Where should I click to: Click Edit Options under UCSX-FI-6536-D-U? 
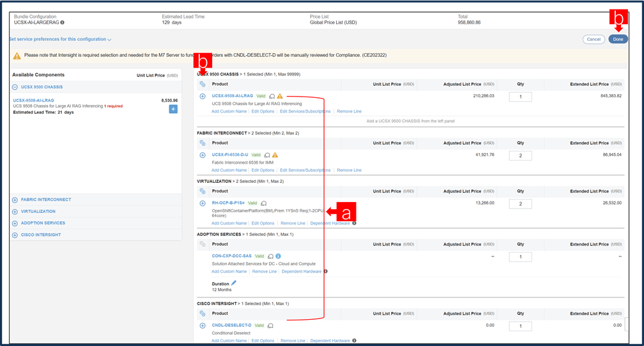(x=263, y=170)
